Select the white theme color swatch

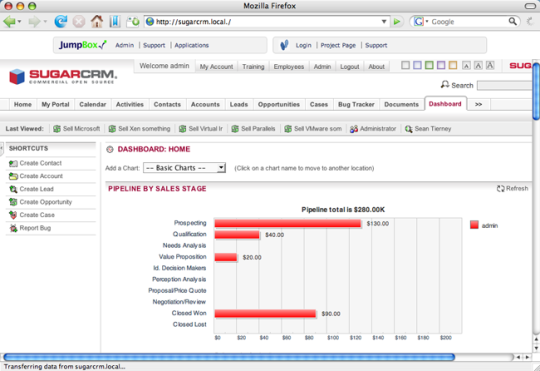(405, 65)
